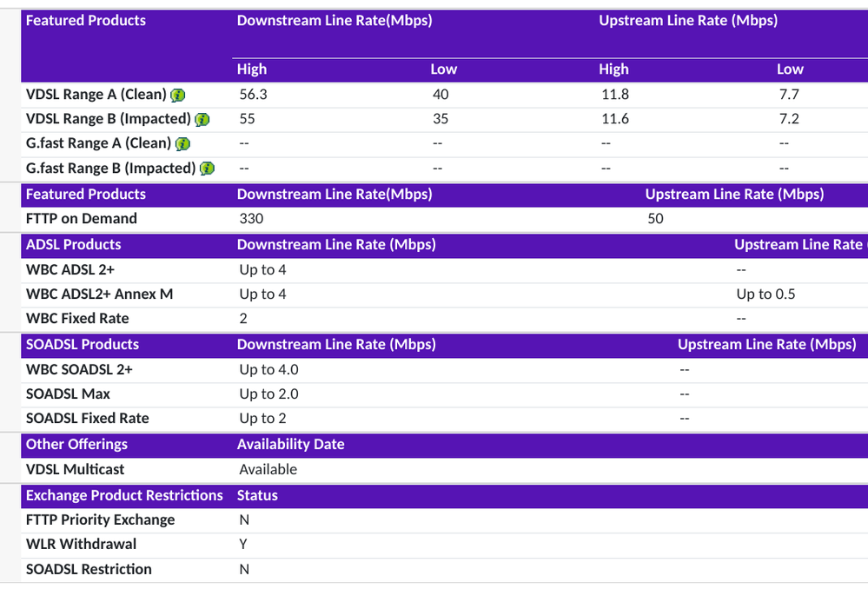Click the Up to 0.5 upstream value

coord(765,294)
